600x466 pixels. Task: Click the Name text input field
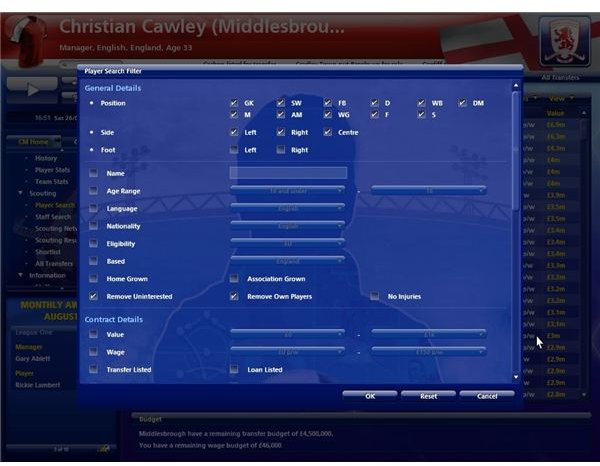tap(288, 173)
